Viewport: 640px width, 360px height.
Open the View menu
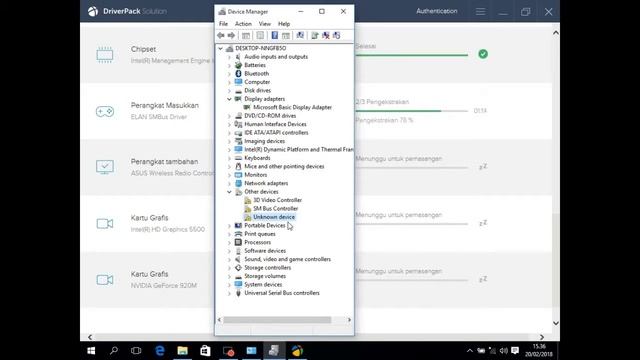[264, 24]
